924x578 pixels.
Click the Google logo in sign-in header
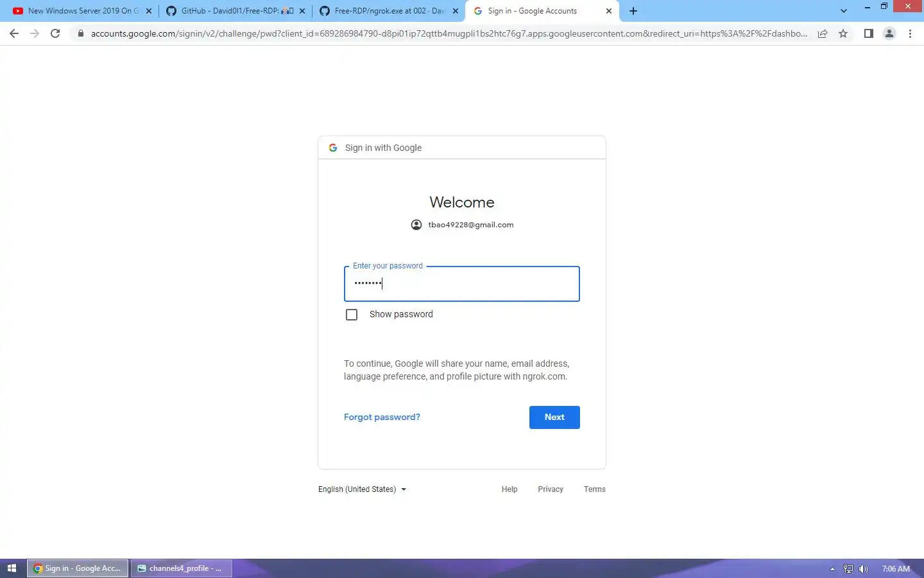[333, 148]
